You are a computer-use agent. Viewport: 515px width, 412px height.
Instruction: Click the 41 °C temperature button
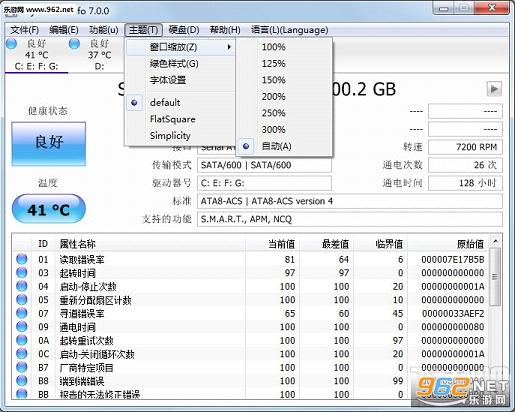point(49,209)
